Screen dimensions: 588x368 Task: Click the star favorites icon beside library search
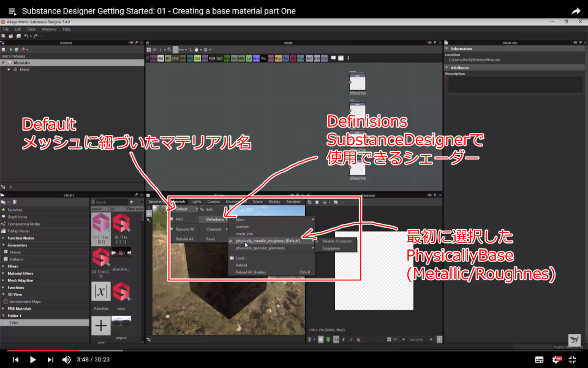(x=131, y=202)
